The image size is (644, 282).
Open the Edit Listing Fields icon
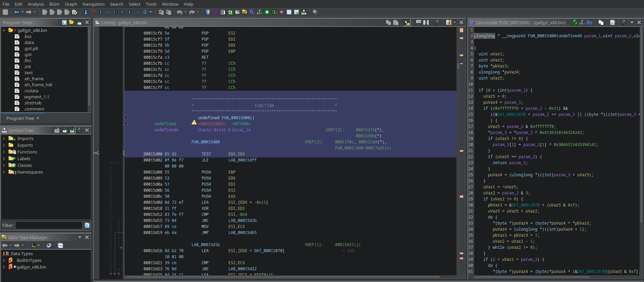pyautogui.click(x=419, y=22)
